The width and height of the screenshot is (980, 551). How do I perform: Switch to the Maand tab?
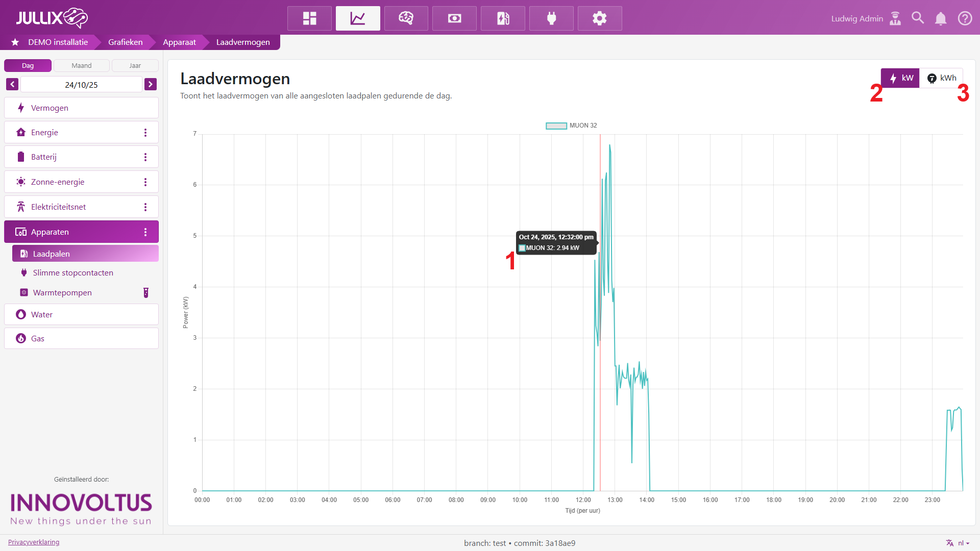(x=82, y=66)
